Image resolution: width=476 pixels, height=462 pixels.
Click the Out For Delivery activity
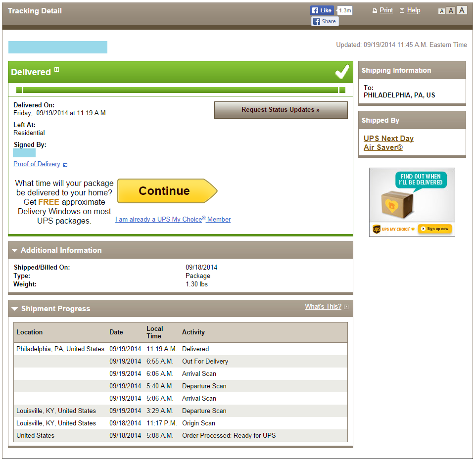205,361
